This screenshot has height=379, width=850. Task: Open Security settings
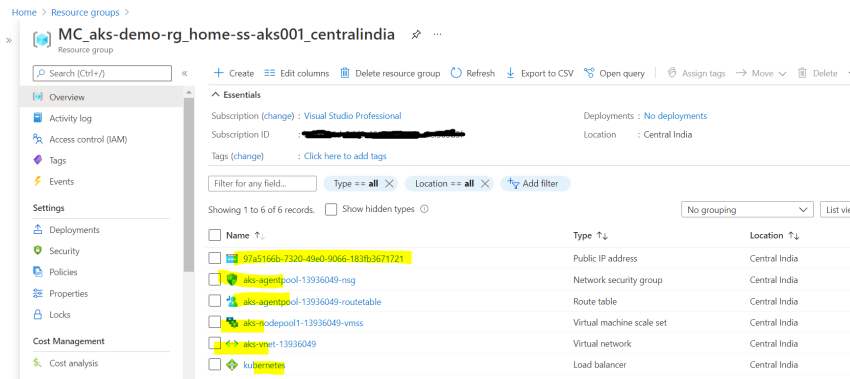pos(64,251)
